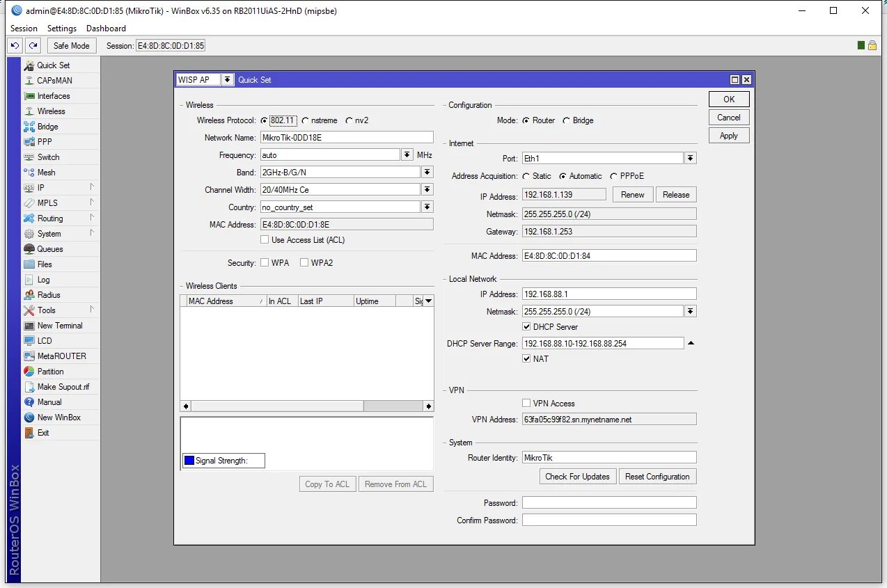Disable the DHCP Server option

(526, 326)
